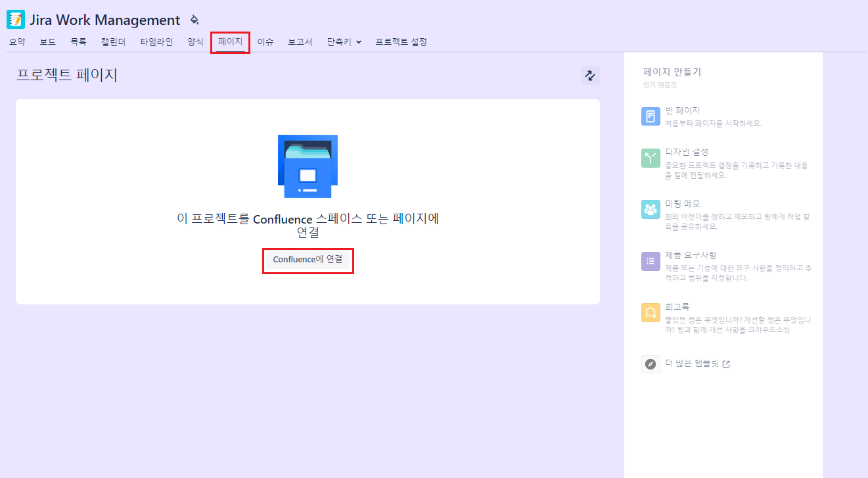This screenshot has width=868, height=478.
Task: Click the Jira Work Management title text
Action: point(105,20)
